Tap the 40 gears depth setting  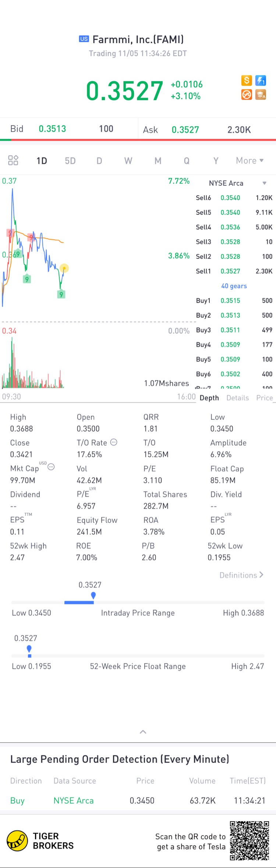pos(234,286)
